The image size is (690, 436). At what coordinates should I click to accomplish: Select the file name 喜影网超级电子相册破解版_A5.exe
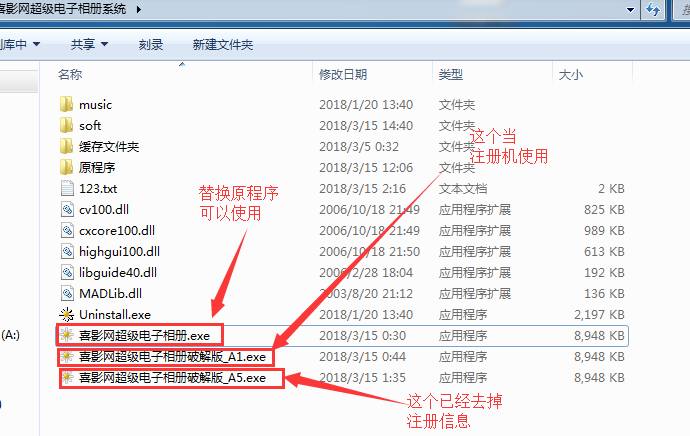coord(172,378)
